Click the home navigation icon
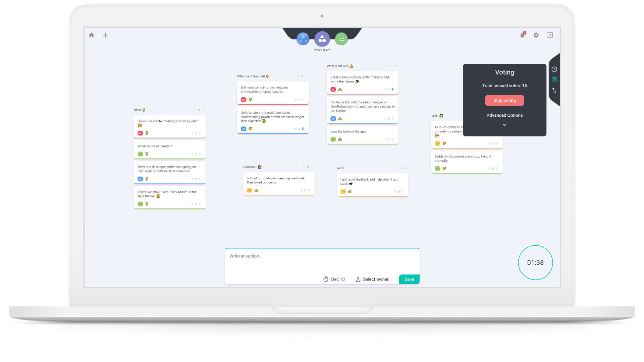This screenshot has width=644, height=362. point(92,35)
